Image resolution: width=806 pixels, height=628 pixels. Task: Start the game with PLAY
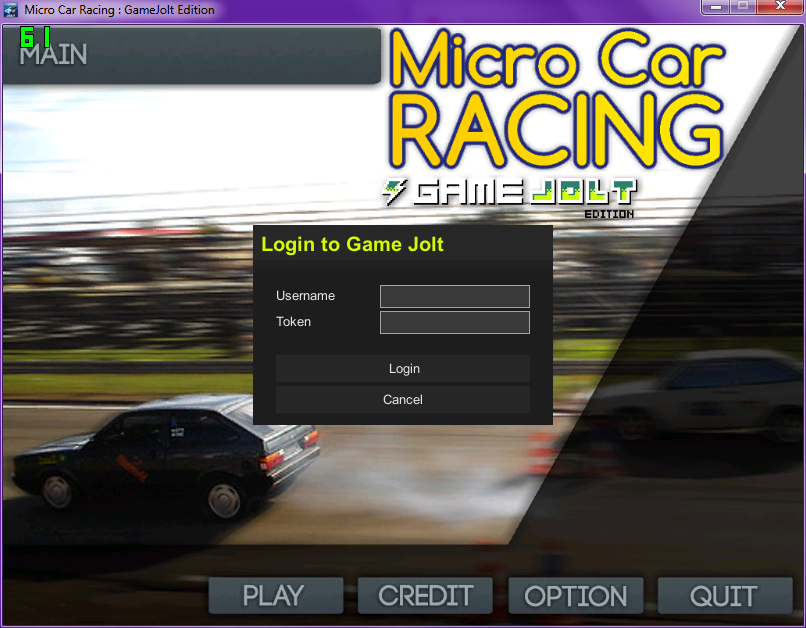(x=276, y=596)
